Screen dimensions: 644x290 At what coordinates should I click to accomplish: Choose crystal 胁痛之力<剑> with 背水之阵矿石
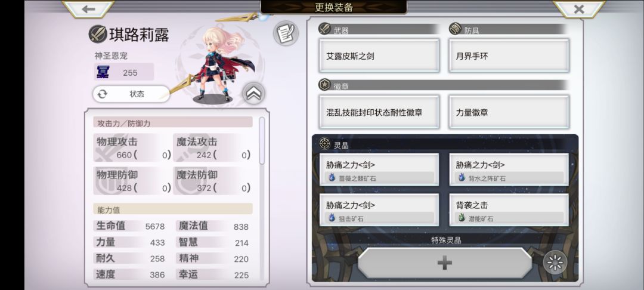point(509,169)
